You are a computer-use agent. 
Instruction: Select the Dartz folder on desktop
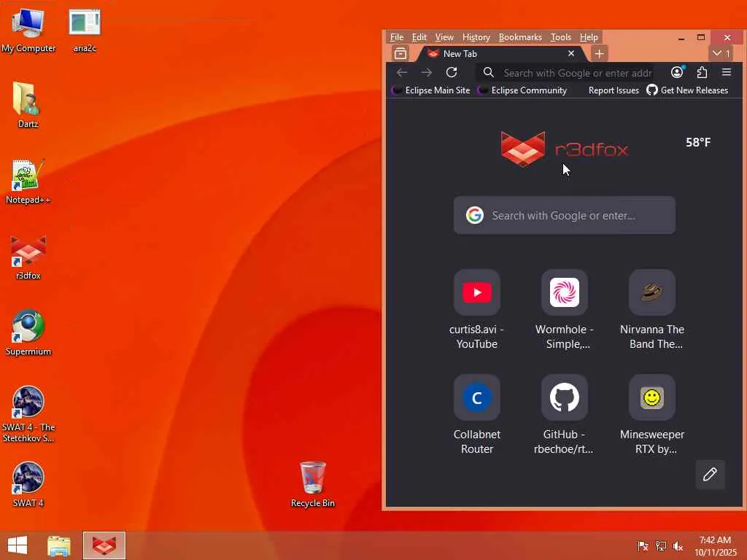28,105
